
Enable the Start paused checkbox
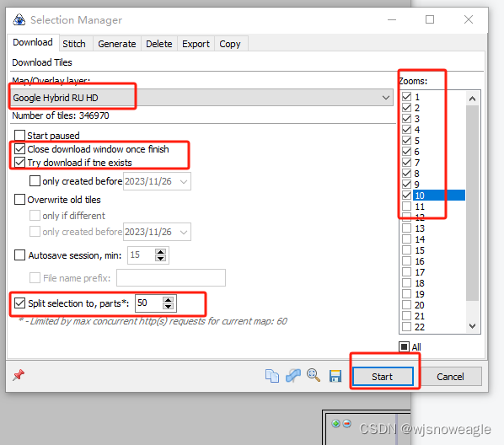pos(19,136)
